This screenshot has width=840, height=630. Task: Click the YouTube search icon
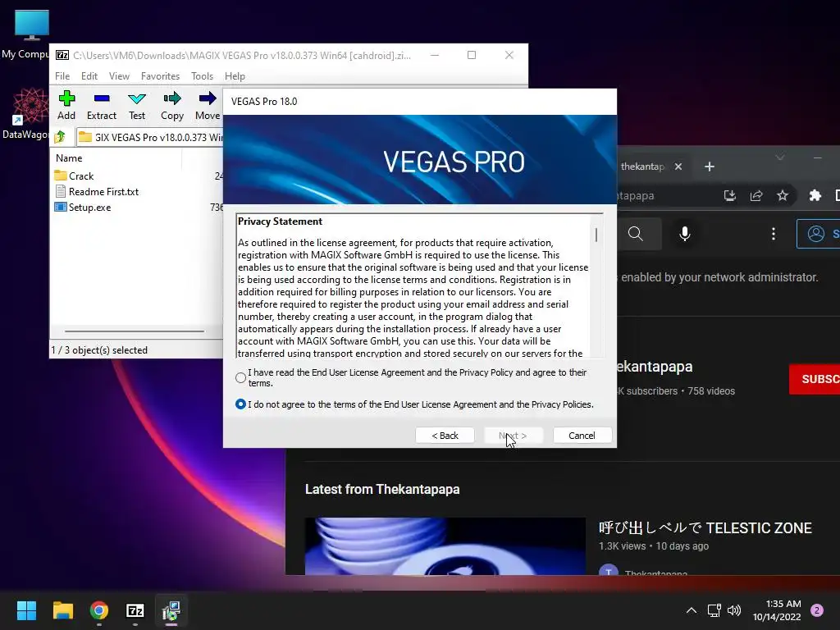pos(636,234)
